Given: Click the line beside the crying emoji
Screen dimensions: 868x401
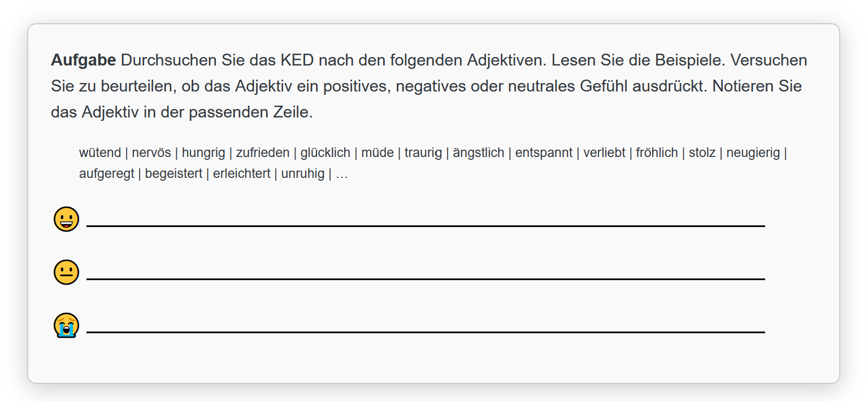Looking at the screenshot, I should pyautogui.click(x=426, y=332).
